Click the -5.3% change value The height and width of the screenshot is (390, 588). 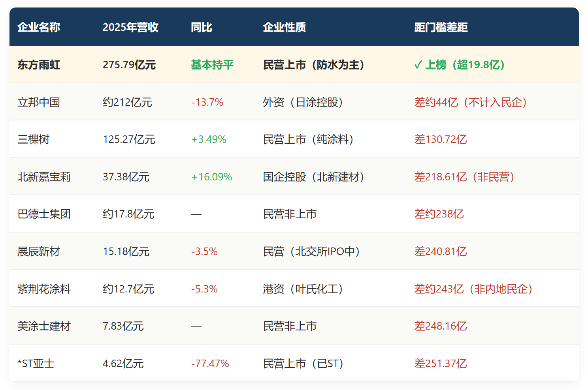(x=204, y=289)
